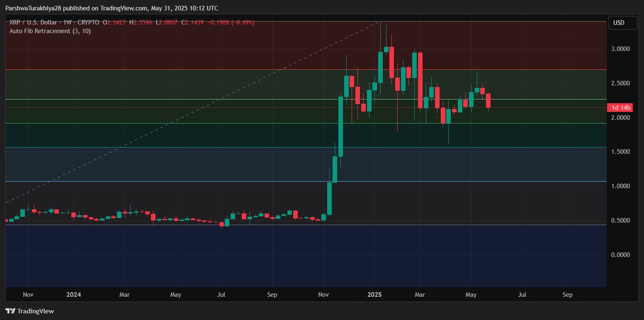Click the open value O2.3427
The image size is (644, 320).
point(115,22)
